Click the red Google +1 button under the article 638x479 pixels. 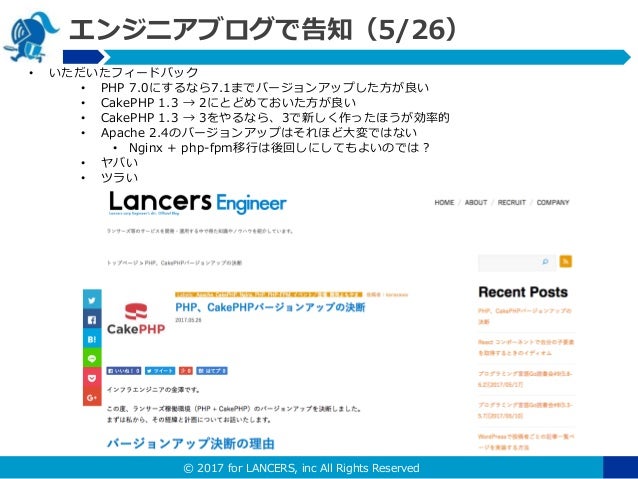186,371
